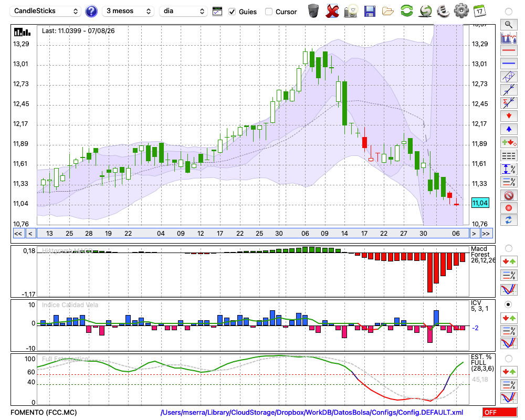Click the blue question mark help icon

point(91,11)
